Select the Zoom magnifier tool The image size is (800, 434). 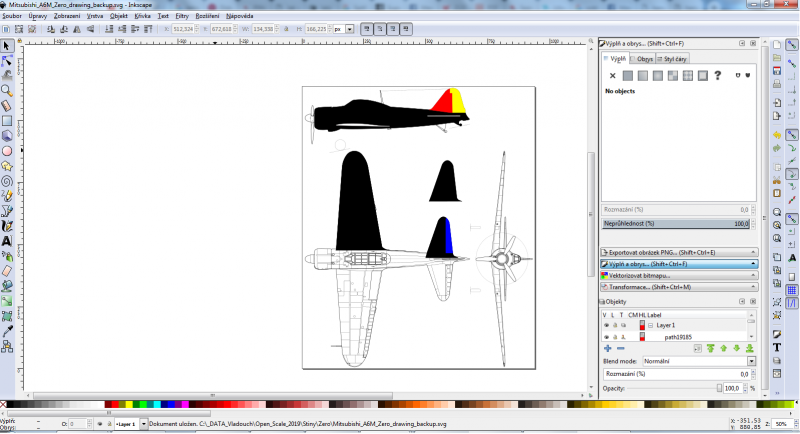pos(7,91)
